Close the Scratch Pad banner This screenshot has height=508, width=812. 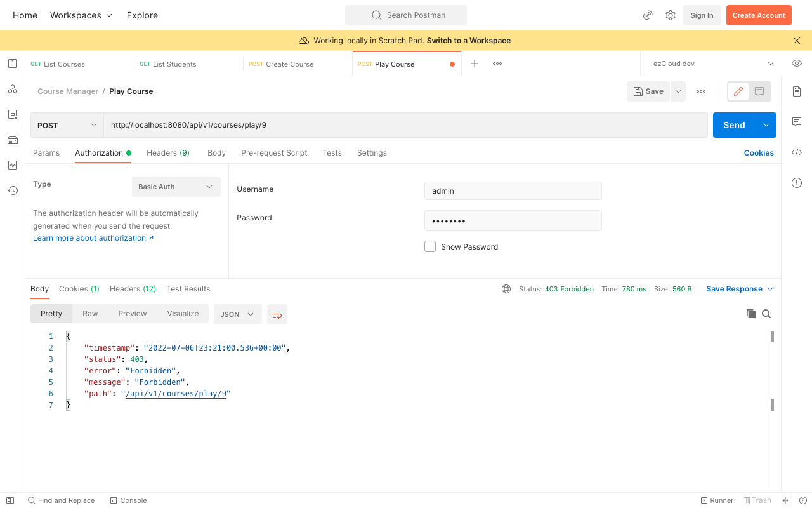(x=797, y=41)
